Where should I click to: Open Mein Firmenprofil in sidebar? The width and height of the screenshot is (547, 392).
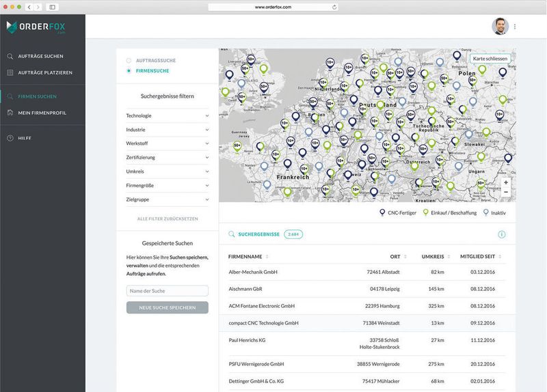pyautogui.click(x=42, y=113)
